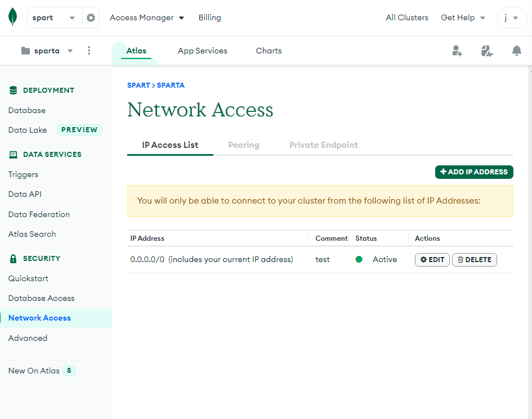Viewport: 532px width, 419px height.
Task: Open Quickstart under Security
Action: point(28,278)
